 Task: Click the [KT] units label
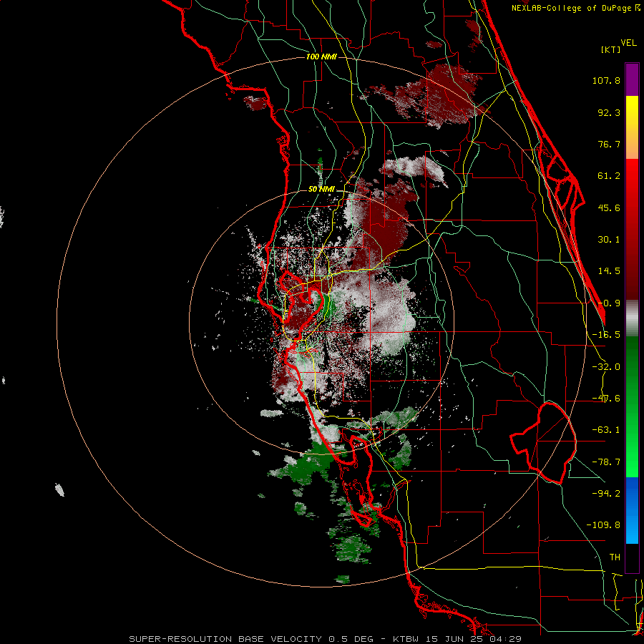click(610, 49)
